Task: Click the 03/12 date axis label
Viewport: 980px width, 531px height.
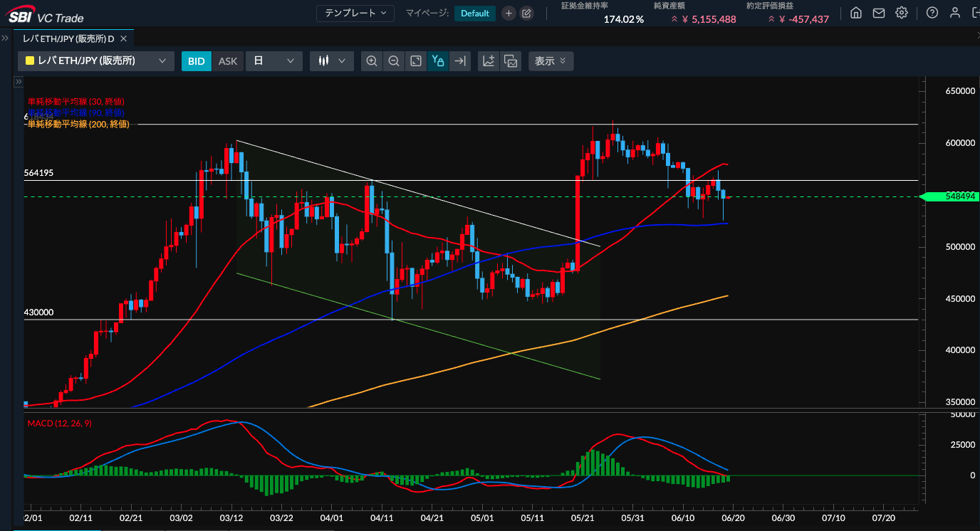Action: click(x=231, y=518)
